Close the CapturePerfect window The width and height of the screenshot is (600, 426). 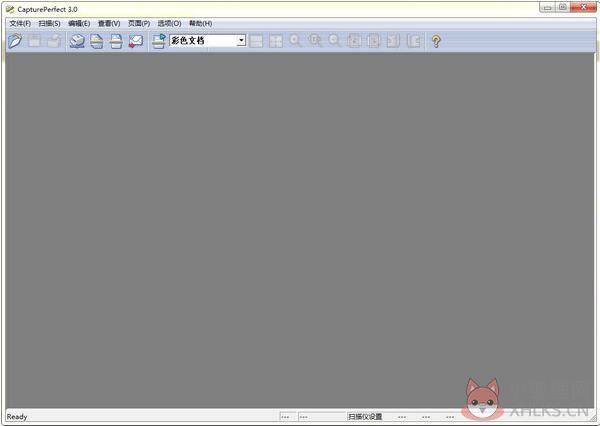tap(583, 7)
